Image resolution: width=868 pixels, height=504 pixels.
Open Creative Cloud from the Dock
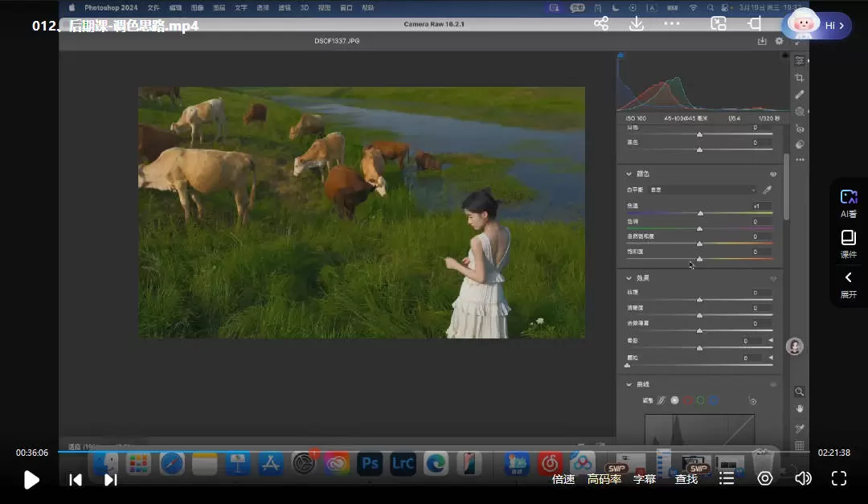(x=337, y=463)
